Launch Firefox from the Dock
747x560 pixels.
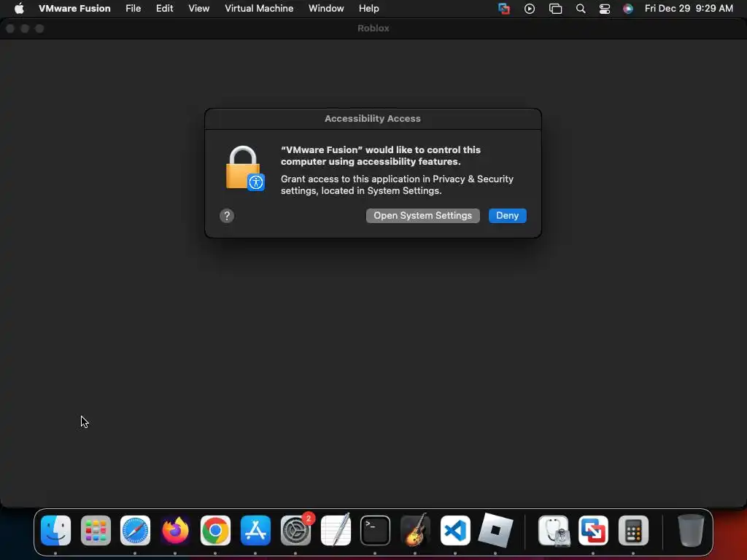click(175, 530)
